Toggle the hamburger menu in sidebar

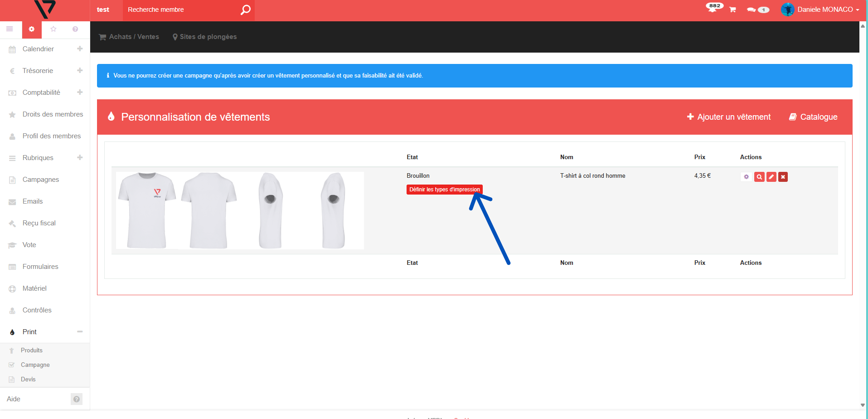10,29
